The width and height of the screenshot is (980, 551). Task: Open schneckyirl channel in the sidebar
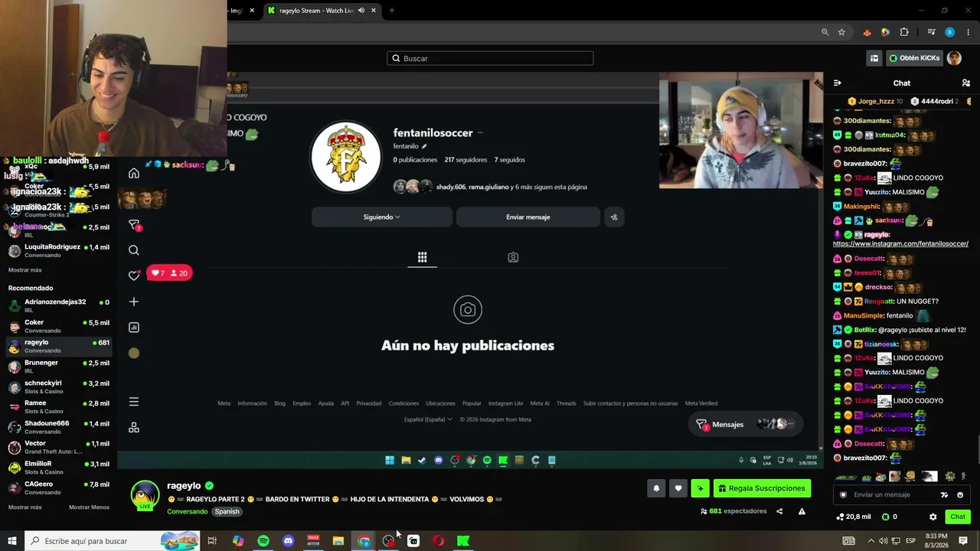pos(60,386)
